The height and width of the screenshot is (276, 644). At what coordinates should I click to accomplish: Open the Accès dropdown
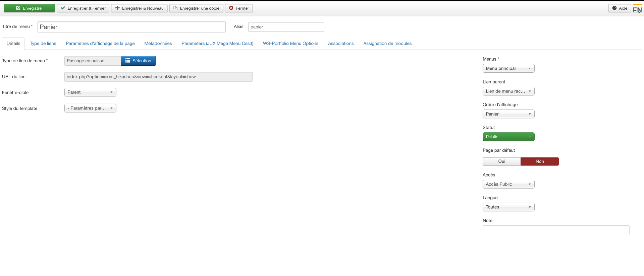508,184
